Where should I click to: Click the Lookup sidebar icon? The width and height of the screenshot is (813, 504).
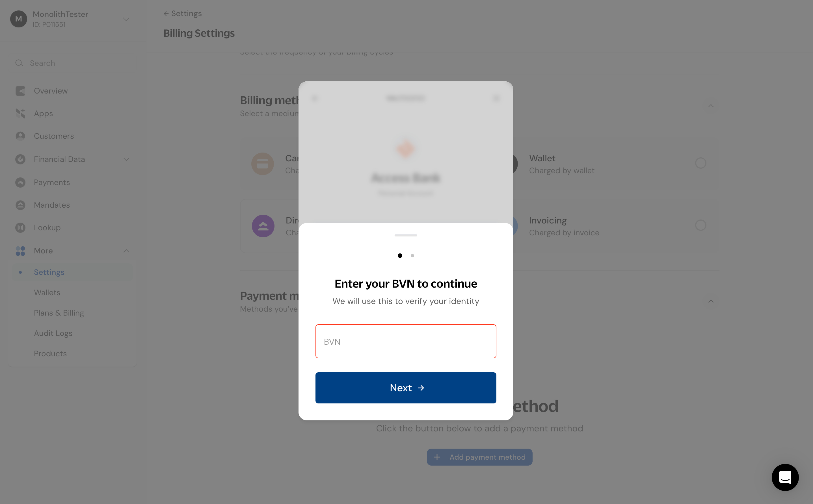(20, 228)
